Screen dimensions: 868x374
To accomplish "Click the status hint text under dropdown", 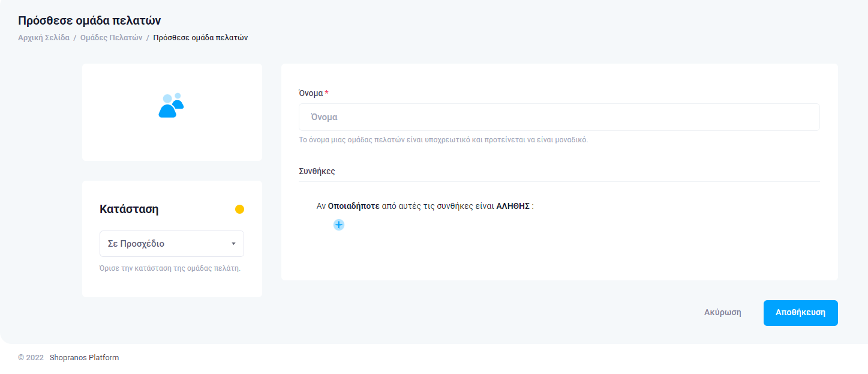I will (170, 268).
